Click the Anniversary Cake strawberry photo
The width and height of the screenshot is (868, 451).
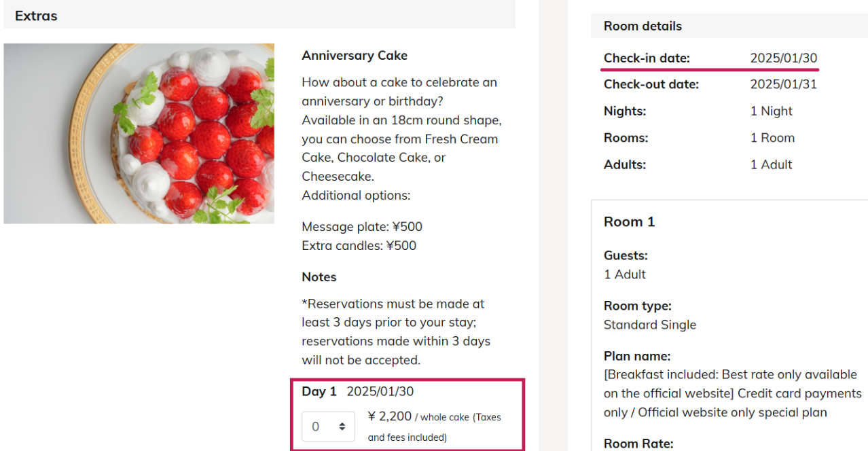click(139, 134)
